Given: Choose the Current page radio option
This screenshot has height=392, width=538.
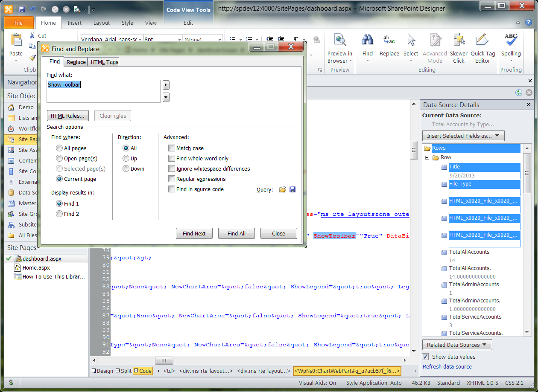Looking at the screenshot, I should point(59,179).
